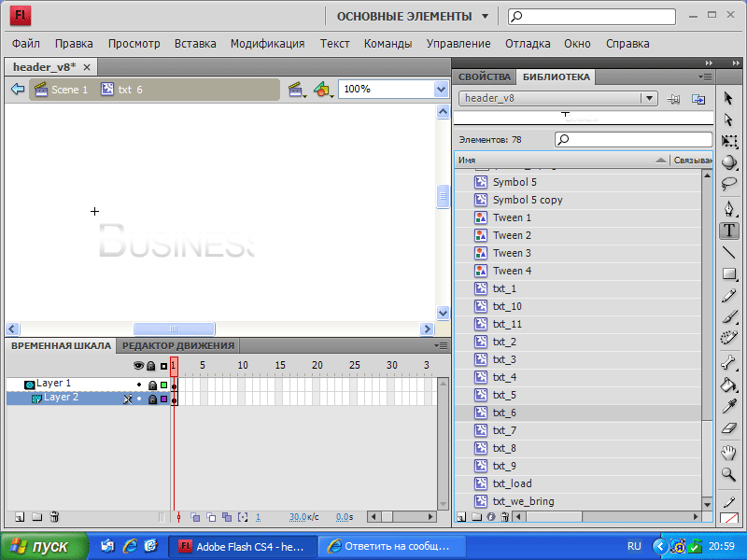Viewport: 747px width, 560px height.
Task: Open the timeline panel options menu
Action: tap(441, 345)
